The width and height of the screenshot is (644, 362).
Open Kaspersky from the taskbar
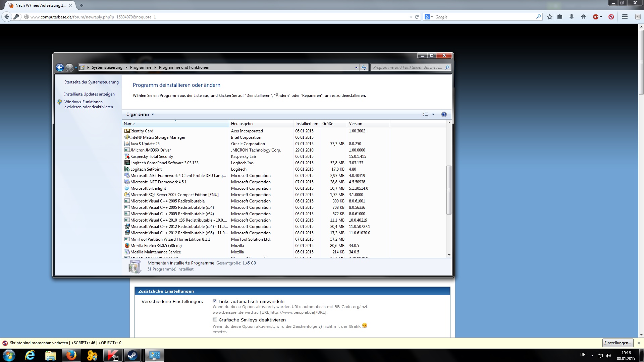(112, 355)
